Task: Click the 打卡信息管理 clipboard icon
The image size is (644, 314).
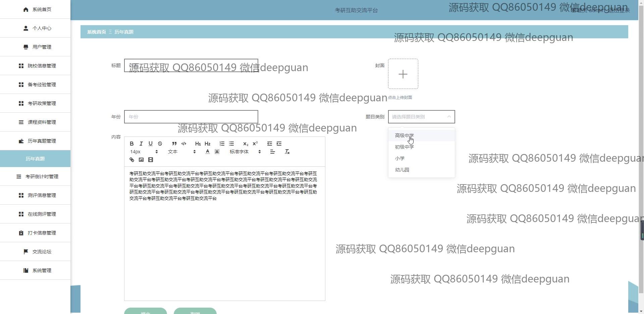Action: click(21, 233)
